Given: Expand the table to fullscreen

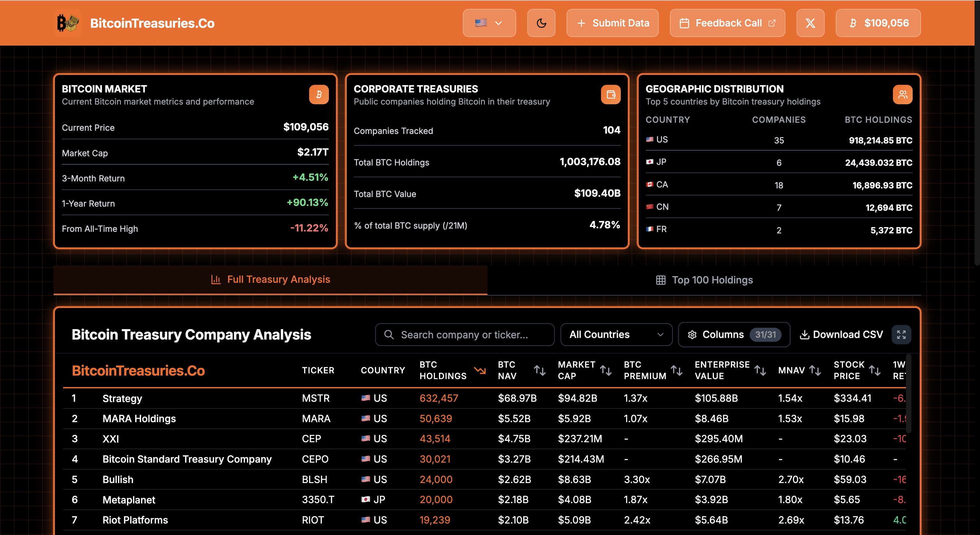Looking at the screenshot, I should (x=901, y=334).
